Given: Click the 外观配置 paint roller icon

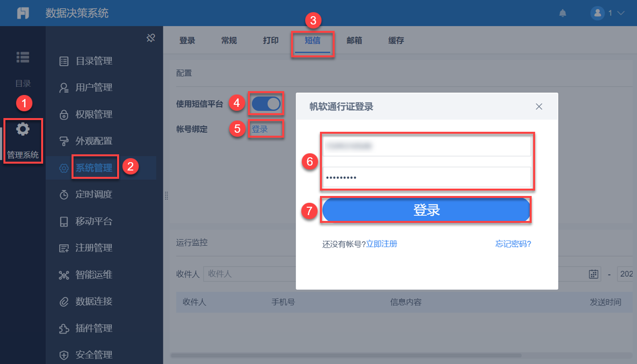Looking at the screenshot, I should click(x=64, y=141).
